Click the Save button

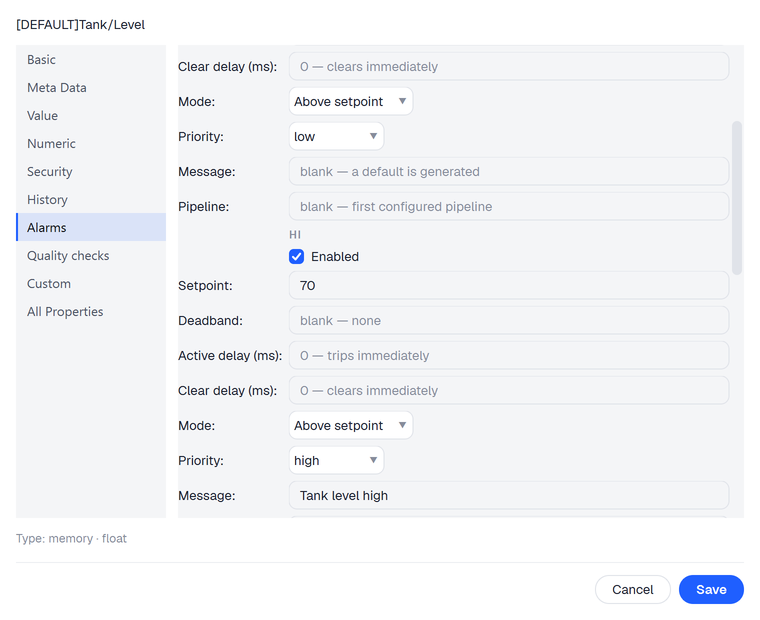[x=711, y=589]
